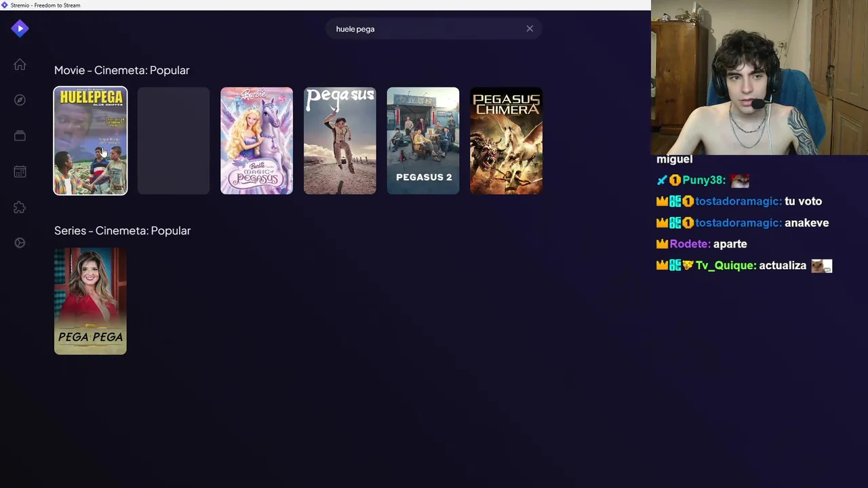Open Barbie Magic of Pegasus poster

pyautogui.click(x=256, y=140)
